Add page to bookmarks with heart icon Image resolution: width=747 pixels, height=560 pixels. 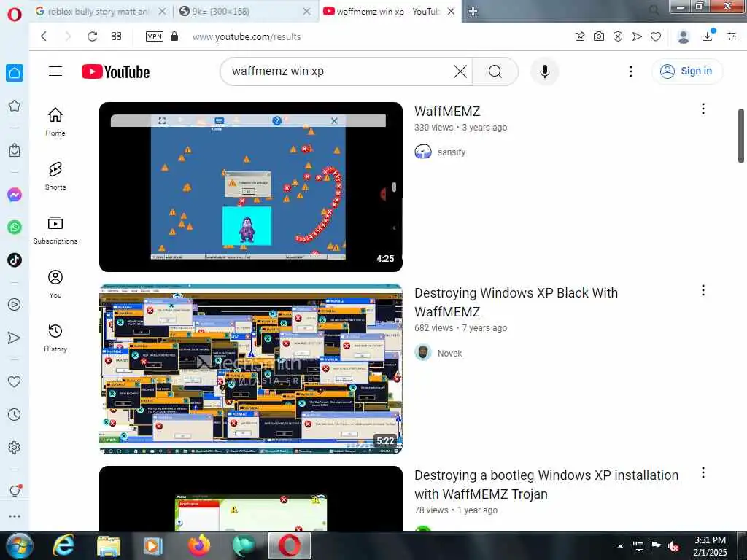[x=656, y=36]
